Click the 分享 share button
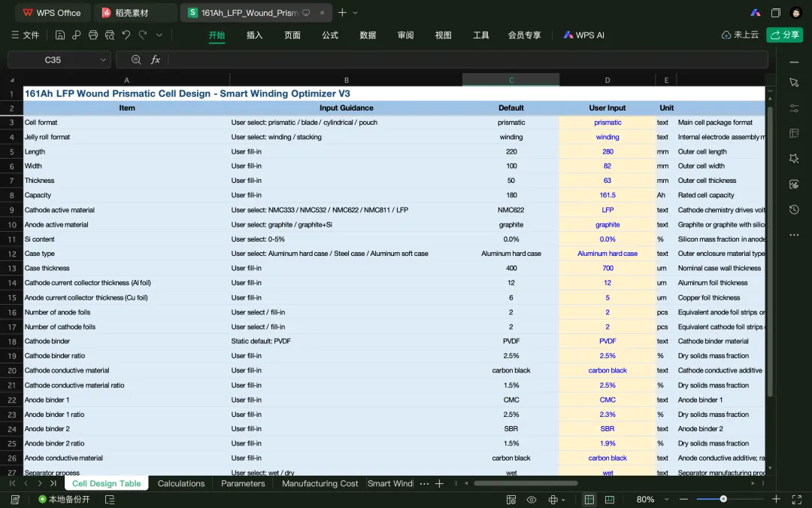 784,35
